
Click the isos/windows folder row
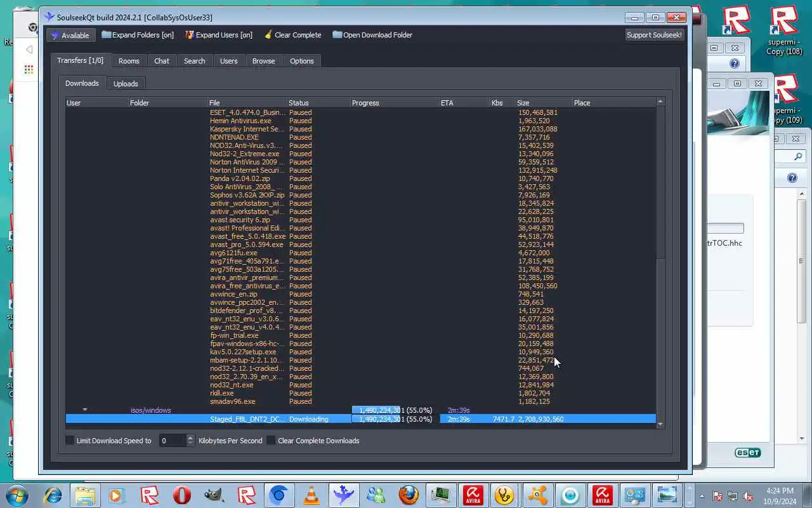point(360,410)
